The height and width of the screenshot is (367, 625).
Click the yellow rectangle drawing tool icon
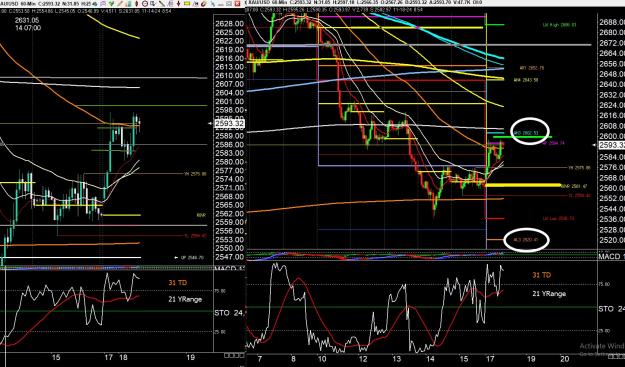point(187,3)
